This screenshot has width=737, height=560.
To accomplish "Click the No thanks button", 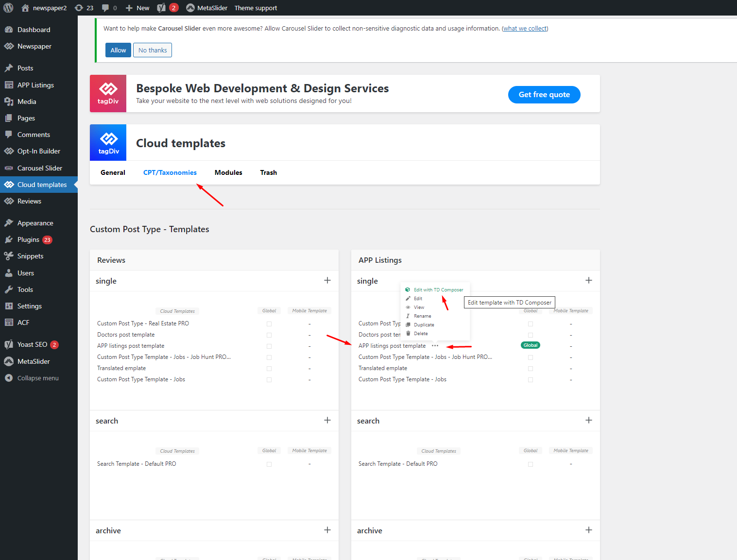I will coord(153,50).
